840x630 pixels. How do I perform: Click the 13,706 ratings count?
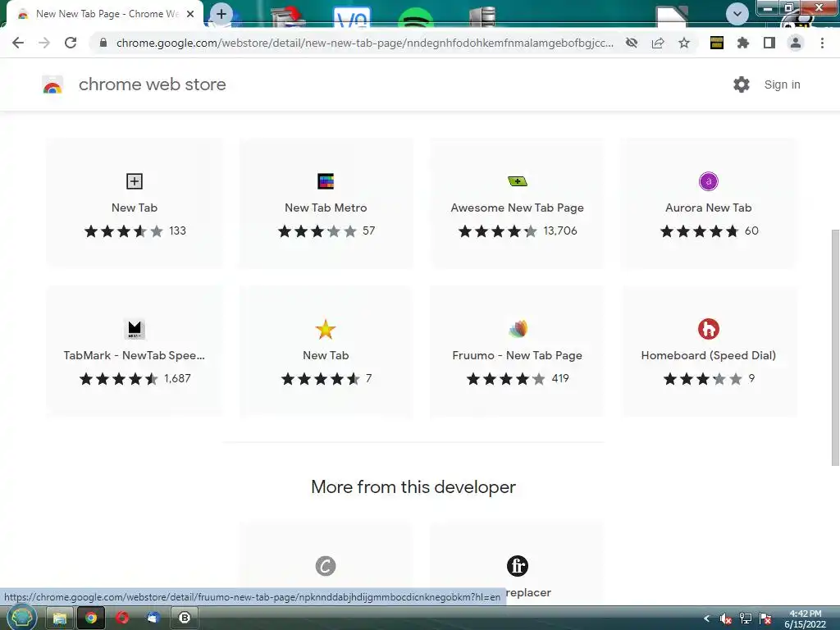pos(560,231)
